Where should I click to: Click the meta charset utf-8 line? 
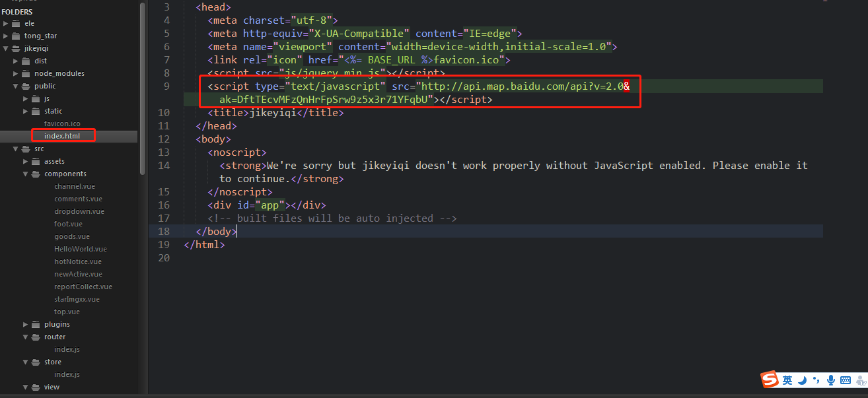[x=273, y=20]
